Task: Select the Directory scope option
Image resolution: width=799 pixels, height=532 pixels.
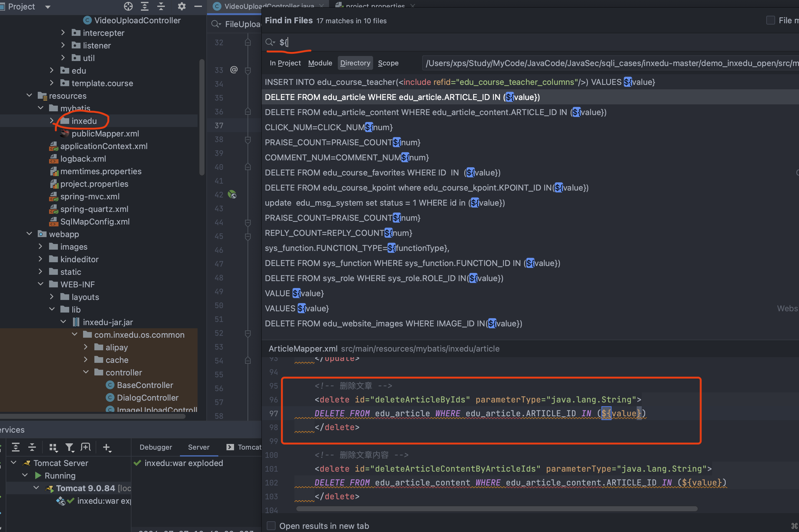Action: tap(355, 63)
